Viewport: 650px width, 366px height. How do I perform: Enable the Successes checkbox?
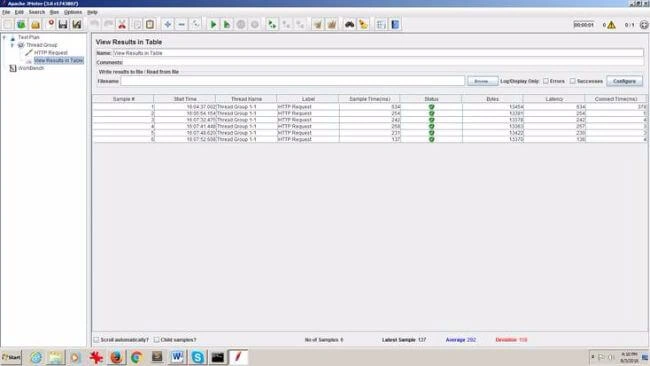572,81
